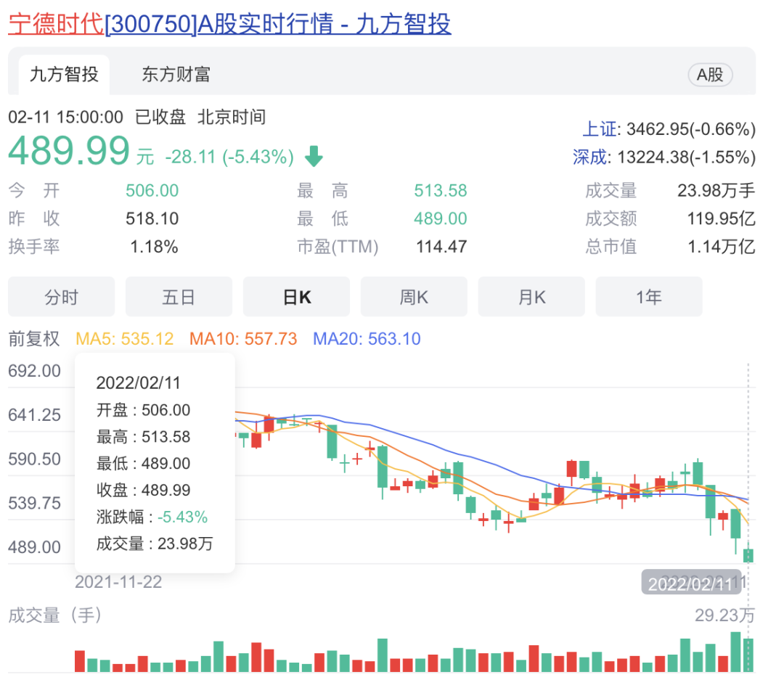Screen dimensions: 784x688
Task: Click the 前复权 adjustment label
Action: pos(34,338)
